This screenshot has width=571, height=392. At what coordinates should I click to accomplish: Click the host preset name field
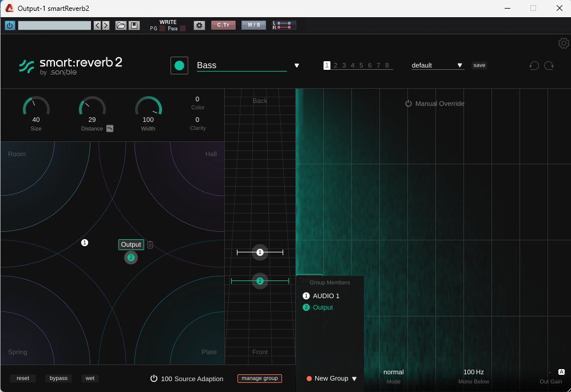pos(54,25)
